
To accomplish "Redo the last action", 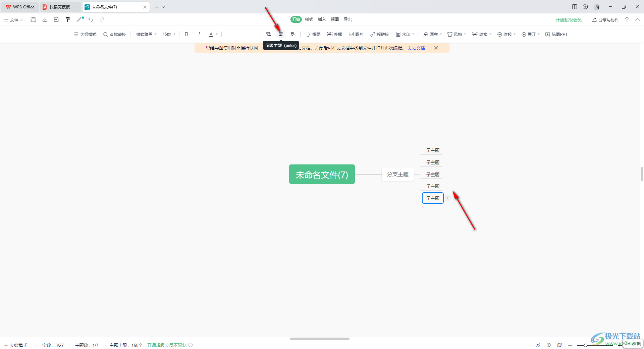I will pos(102,20).
